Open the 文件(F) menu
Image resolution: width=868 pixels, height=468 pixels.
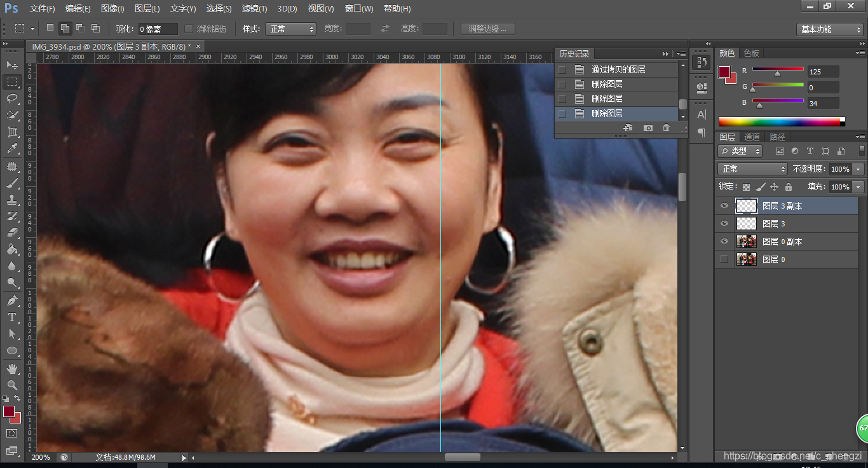[43, 8]
